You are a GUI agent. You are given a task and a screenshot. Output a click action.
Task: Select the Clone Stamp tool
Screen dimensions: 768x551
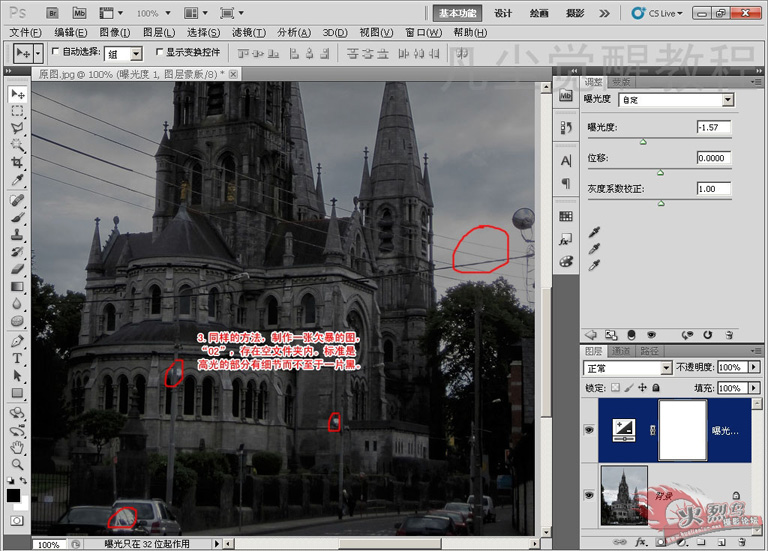pyautogui.click(x=18, y=234)
